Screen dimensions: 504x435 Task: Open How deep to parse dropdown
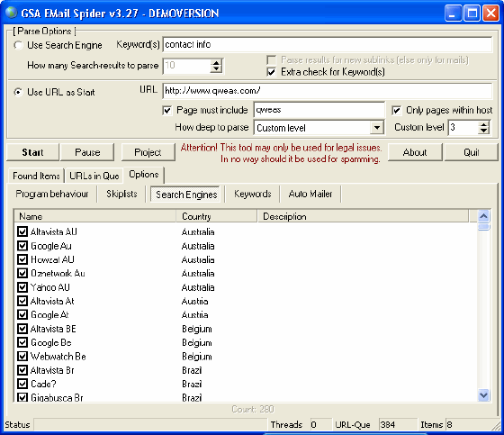(x=377, y=128)
